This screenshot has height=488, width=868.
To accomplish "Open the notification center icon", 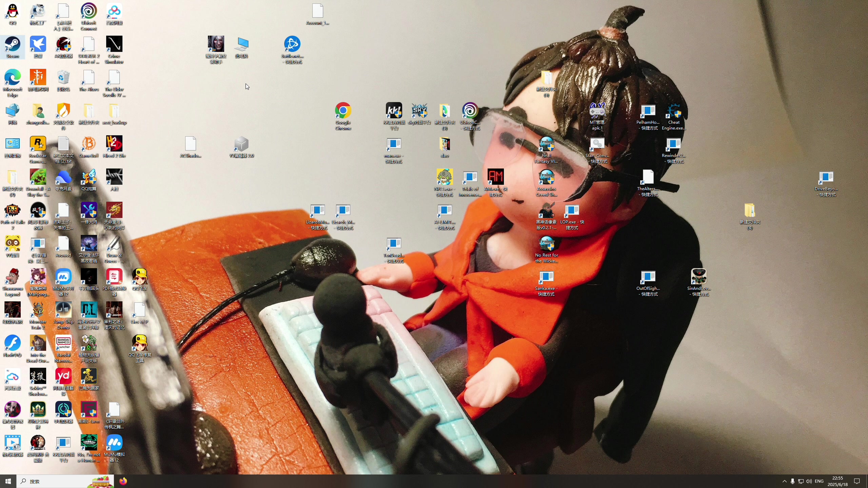I will 857,481.
